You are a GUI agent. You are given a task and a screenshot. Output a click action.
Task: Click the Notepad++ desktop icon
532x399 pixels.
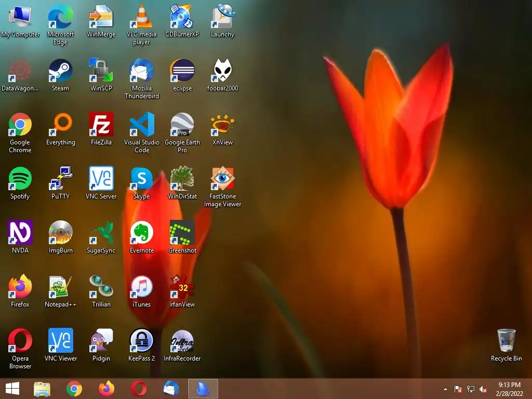pyautogui.click(x=60, y=291)
